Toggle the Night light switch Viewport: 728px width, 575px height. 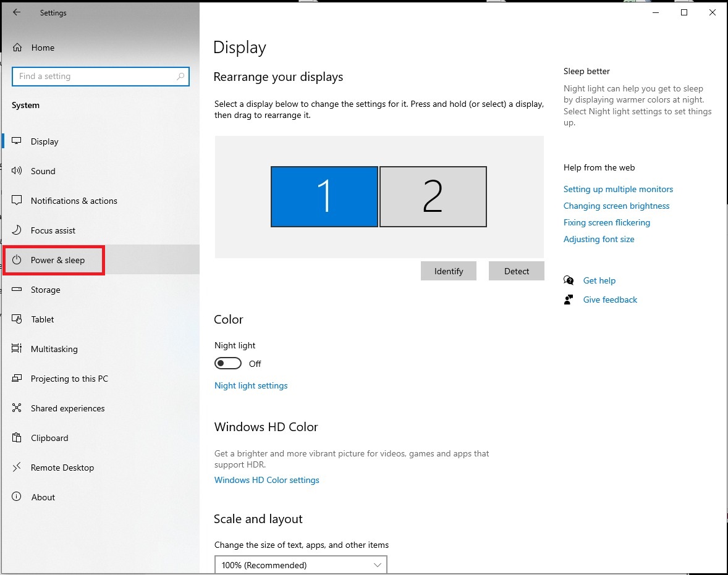point(228,363)
